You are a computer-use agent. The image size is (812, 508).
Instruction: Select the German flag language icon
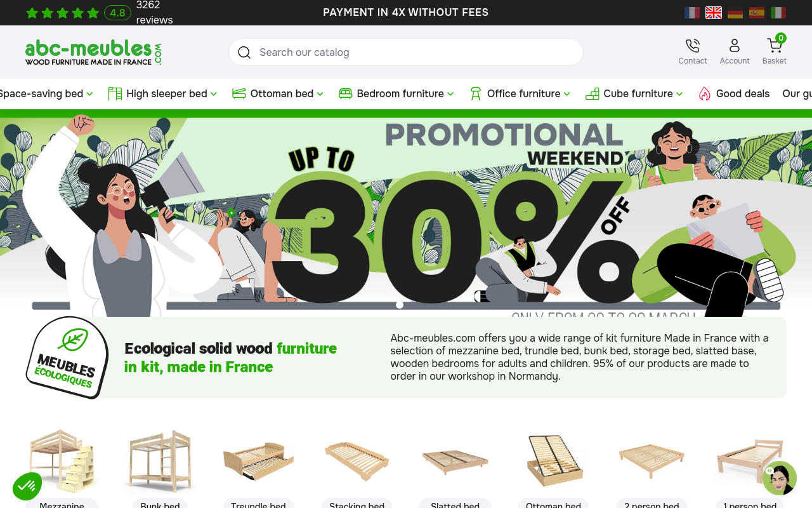(x=735, y=13)
